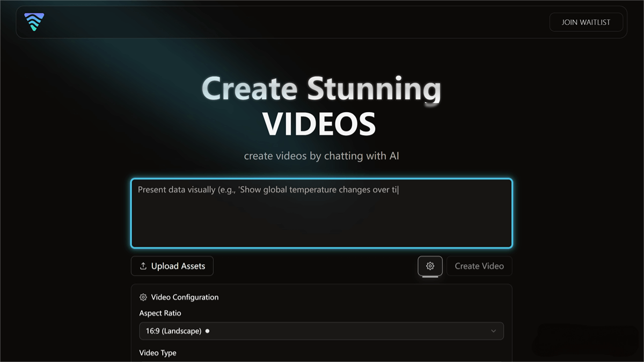Screen dimensions: 644x362
Task: Hit the Create Video button
Action: pos(479,266)
